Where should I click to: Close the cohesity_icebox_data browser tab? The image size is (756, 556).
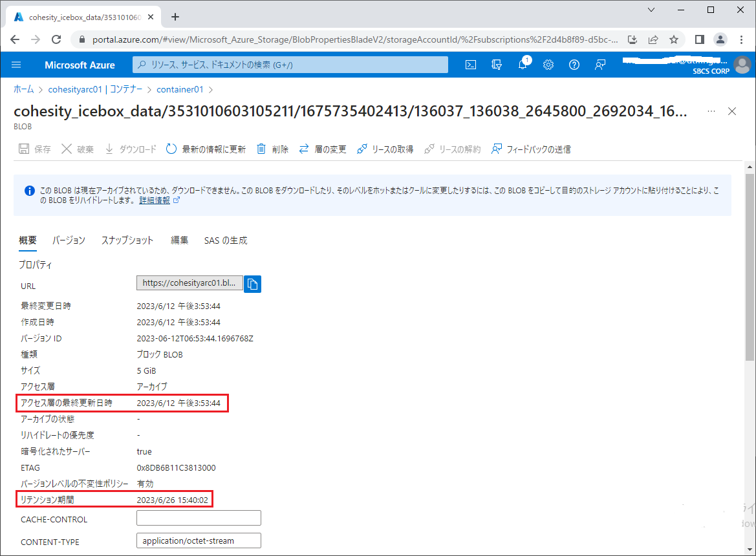coord(151,17)
